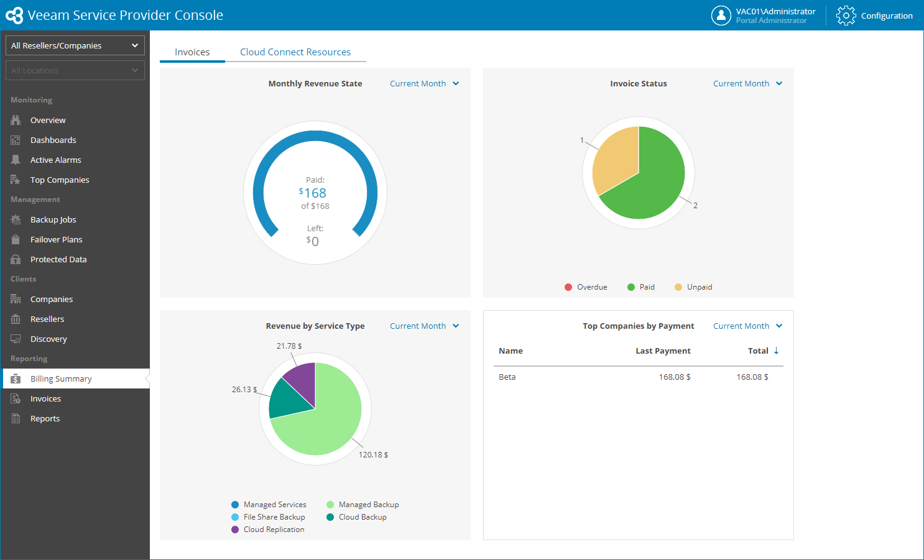Viewport: 924px width, 560px height.
Task: Click the Monthly Revenue gauge
Action: click(x=315, y=193)
